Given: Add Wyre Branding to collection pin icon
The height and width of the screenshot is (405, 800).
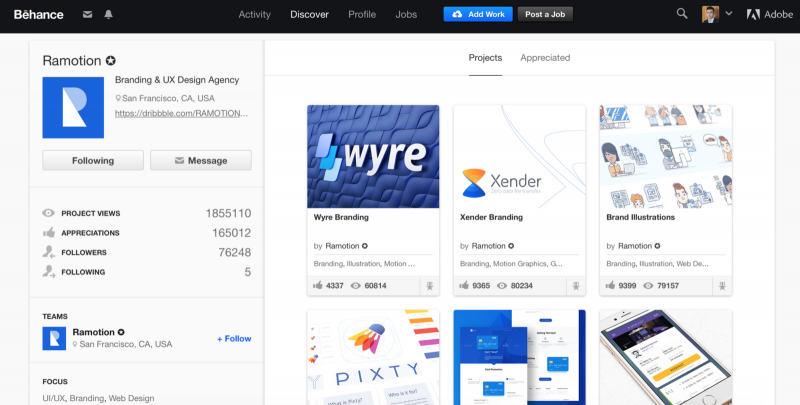Looking at the screenshot, I should (430, 286).
